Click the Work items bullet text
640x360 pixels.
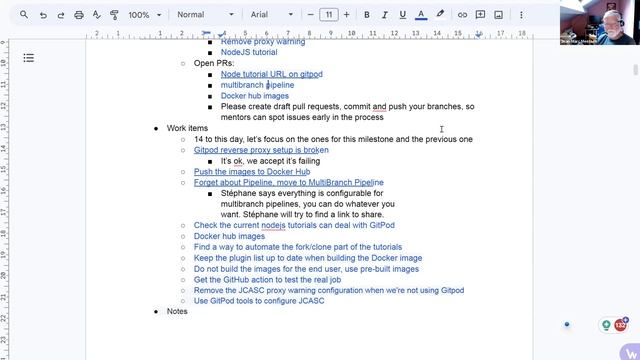(187, 128)
